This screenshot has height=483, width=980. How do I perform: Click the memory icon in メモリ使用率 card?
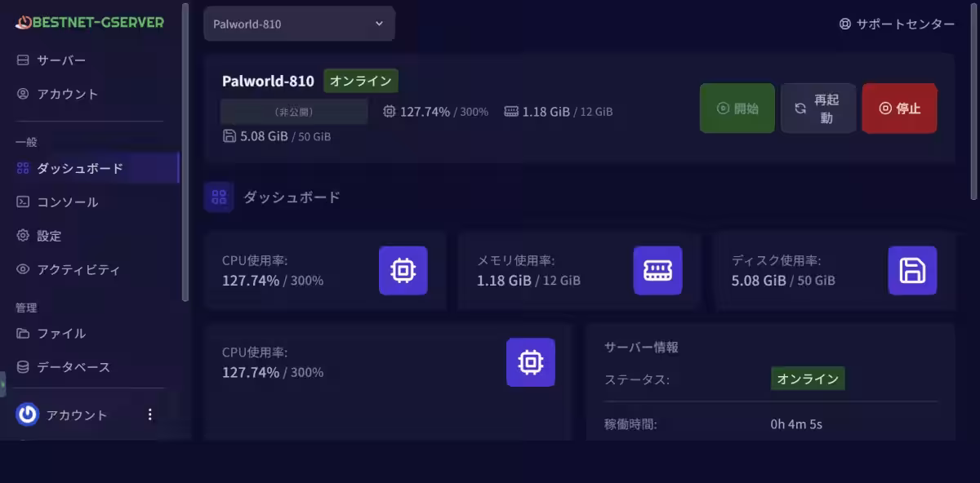[x=657, y=270]
